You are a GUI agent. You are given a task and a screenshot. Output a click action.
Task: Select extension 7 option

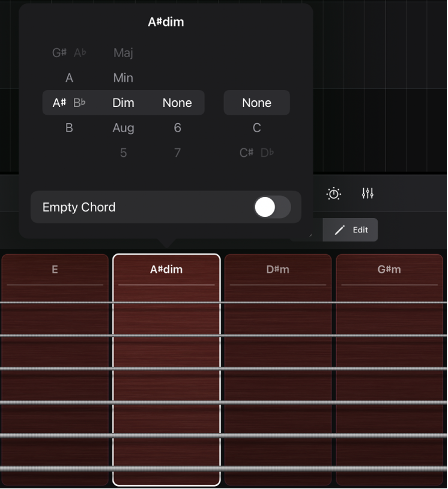pos(177,153)
